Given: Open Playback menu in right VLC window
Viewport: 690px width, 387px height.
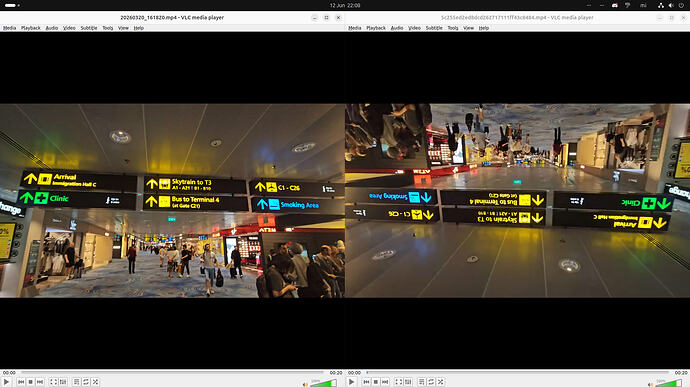Looking at the screenshot, I should point(376,28).
